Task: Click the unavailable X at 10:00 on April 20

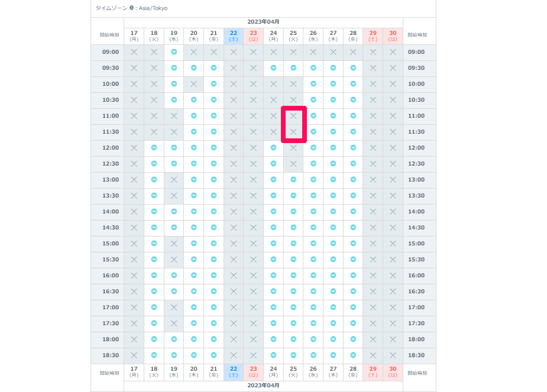Action: point(193,84)
